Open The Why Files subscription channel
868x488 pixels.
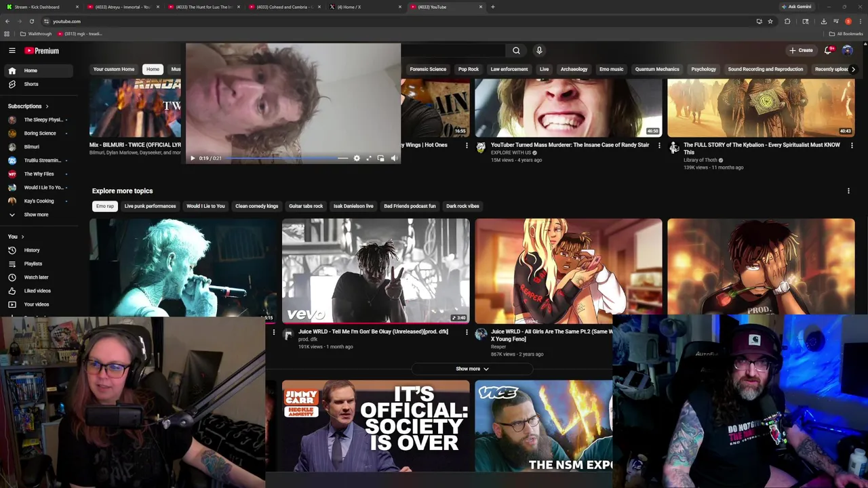coord(39,174)
